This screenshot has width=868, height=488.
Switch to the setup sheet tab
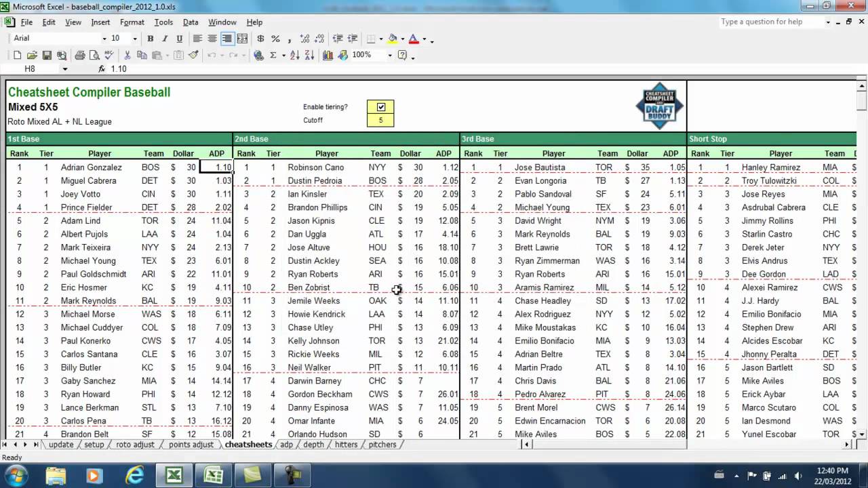[x=94, y=445]
